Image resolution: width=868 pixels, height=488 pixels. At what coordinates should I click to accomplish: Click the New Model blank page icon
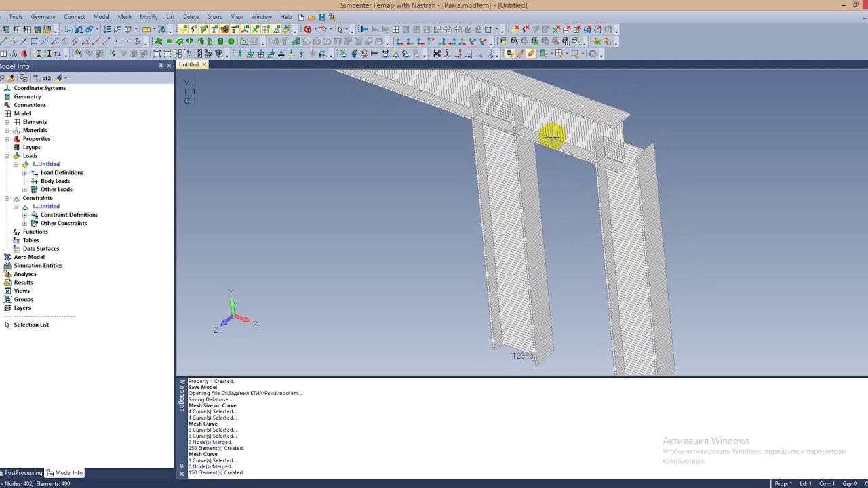(x=302, y=17)
